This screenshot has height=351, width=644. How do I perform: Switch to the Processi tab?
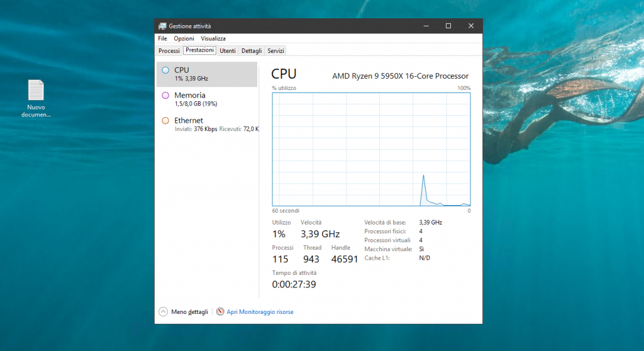coord(169,50)
